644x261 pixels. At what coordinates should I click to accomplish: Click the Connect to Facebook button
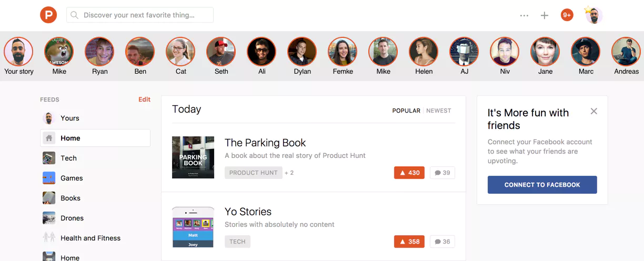point(542,185)
